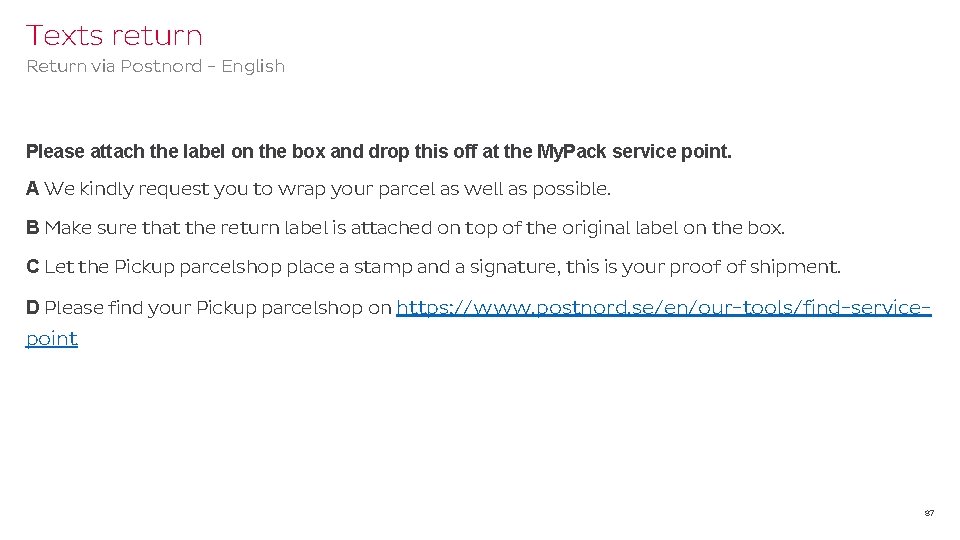Viewport: 960px width, 540px height.
Task: Click the 'wrap your parcel' instruction line
Action: [327, 188]
